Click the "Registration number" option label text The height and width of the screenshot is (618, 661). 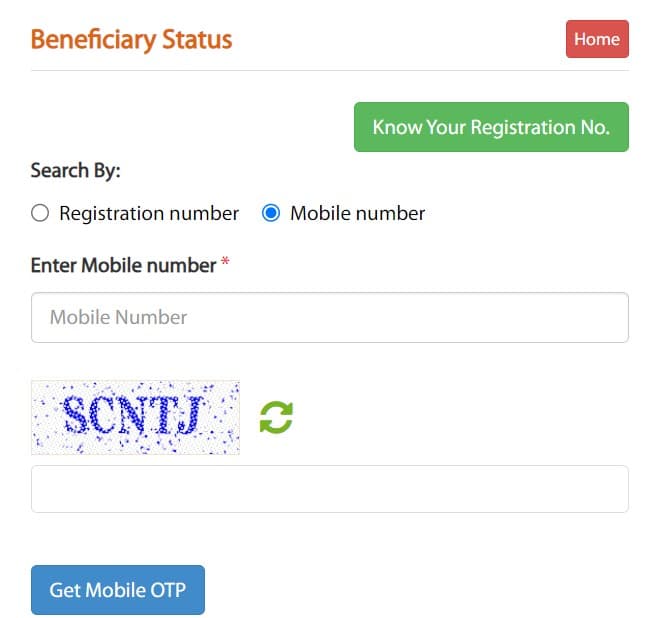pos(149,213)
